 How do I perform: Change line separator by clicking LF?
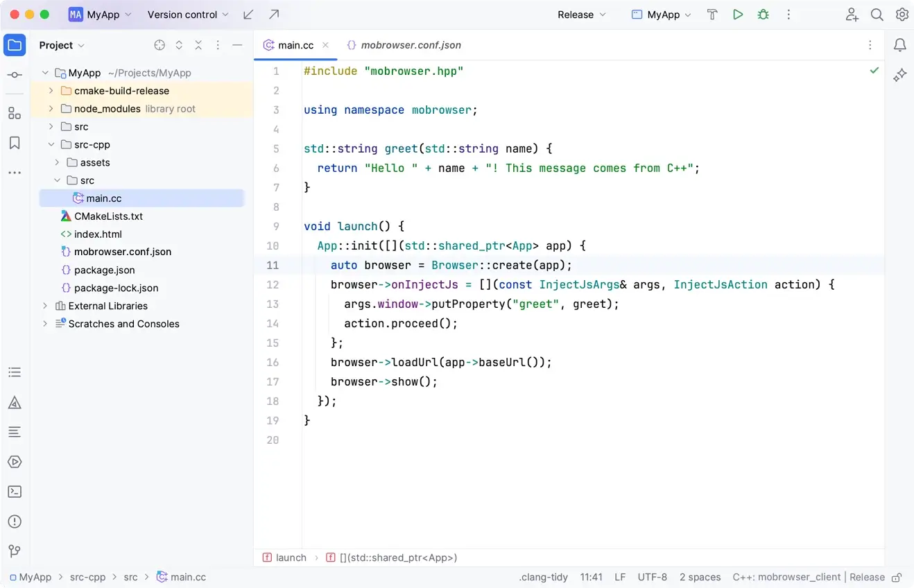coord(619,577)
